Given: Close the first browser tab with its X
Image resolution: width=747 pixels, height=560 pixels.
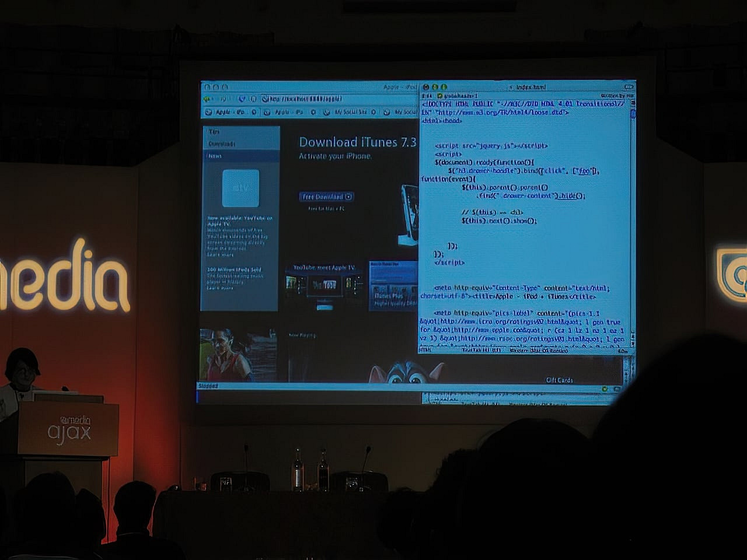Looking at the screenshot, I should (x=254, y=112).
